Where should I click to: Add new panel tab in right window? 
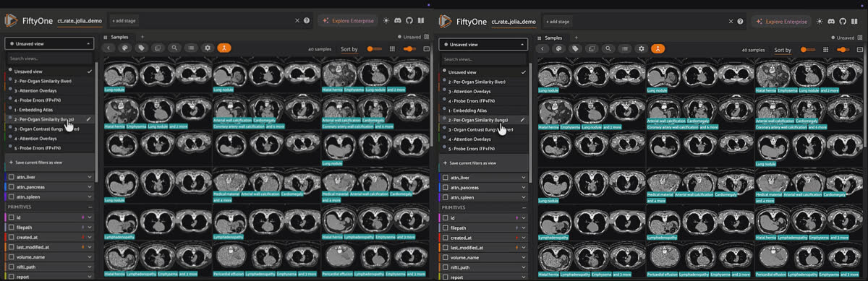[x=576, y=37]
